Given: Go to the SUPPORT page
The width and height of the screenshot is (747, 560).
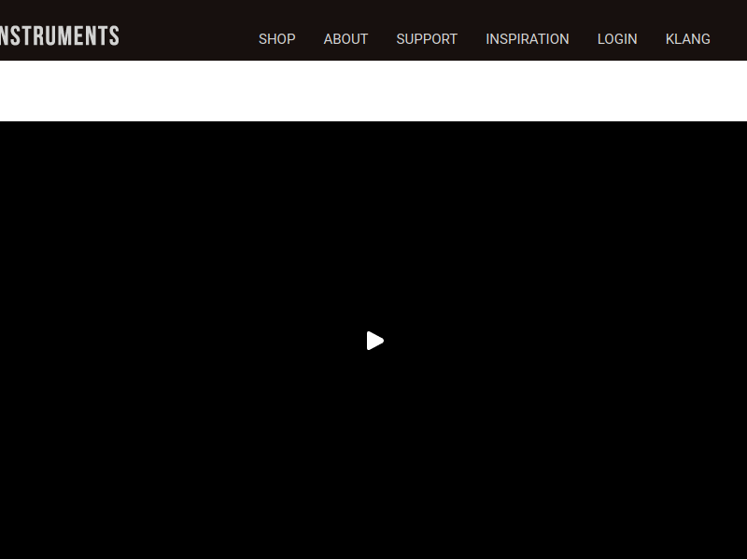Looking at the screenshot, I should [427, 39].
